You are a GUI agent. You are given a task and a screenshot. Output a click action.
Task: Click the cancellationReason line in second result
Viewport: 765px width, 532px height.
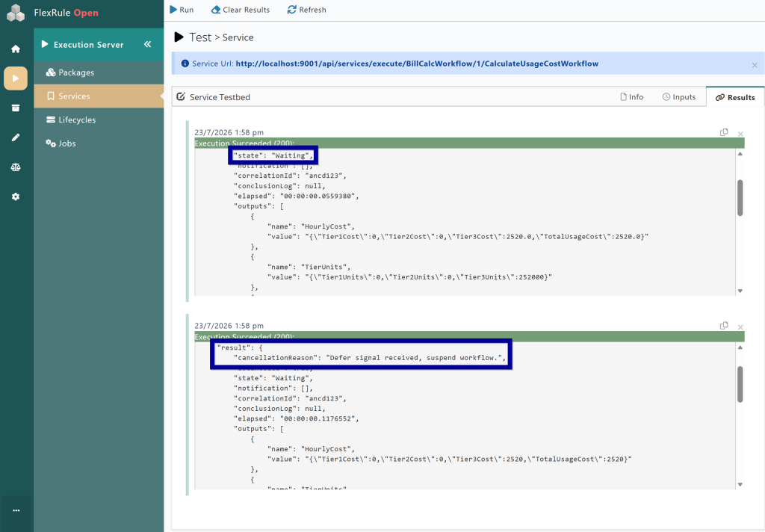[370, 358]
